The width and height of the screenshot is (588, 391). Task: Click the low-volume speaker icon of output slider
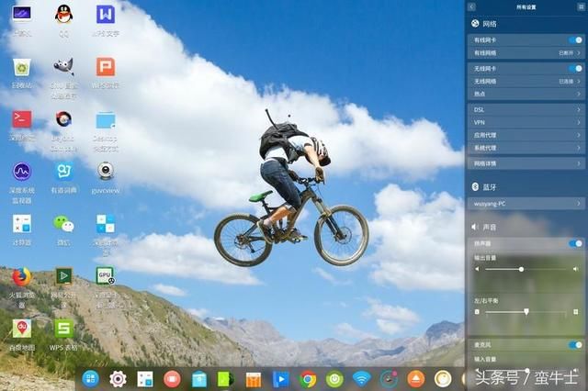(x=477, y=269)
